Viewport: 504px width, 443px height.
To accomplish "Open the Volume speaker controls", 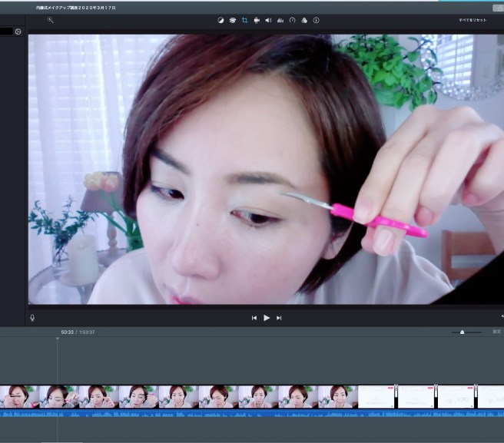I will click(x=268, y=20).
